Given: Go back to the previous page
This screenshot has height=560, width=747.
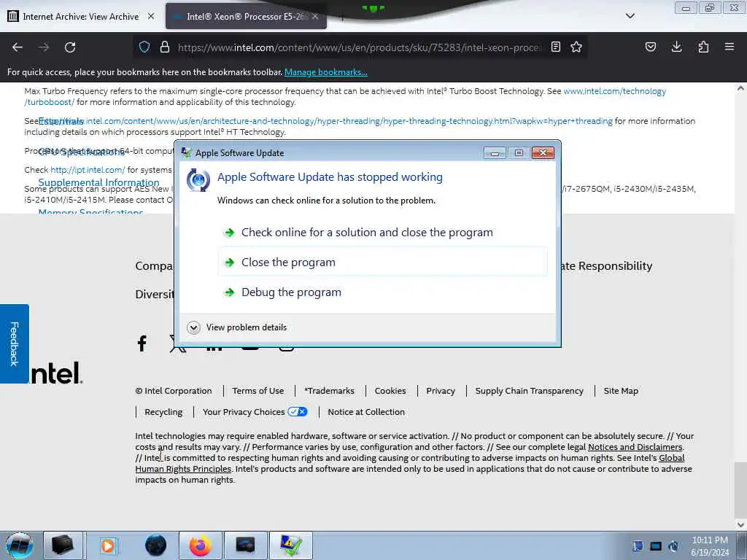Looking at the screenshot, I should 18,47.
